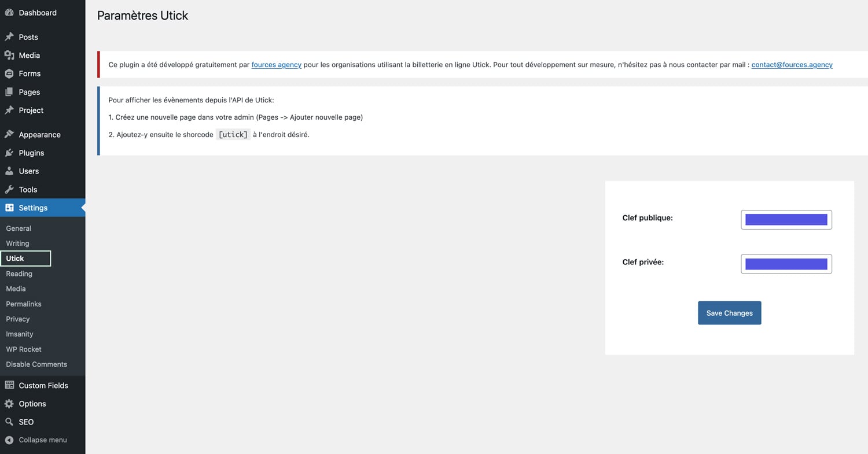Viewport: 868px width, 454px height.
Task: Open the Options menu label
Action: 32,404
